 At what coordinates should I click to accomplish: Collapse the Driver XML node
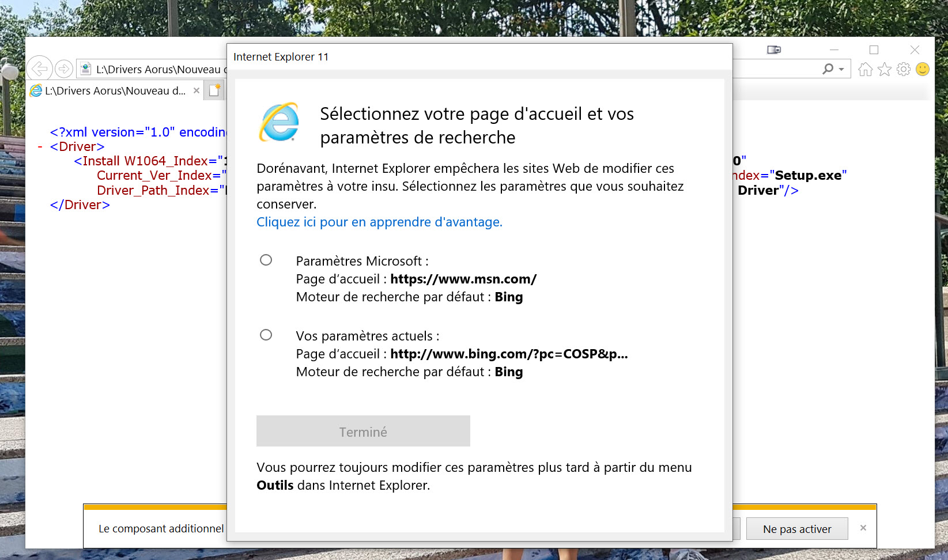[x=40, y=147]
